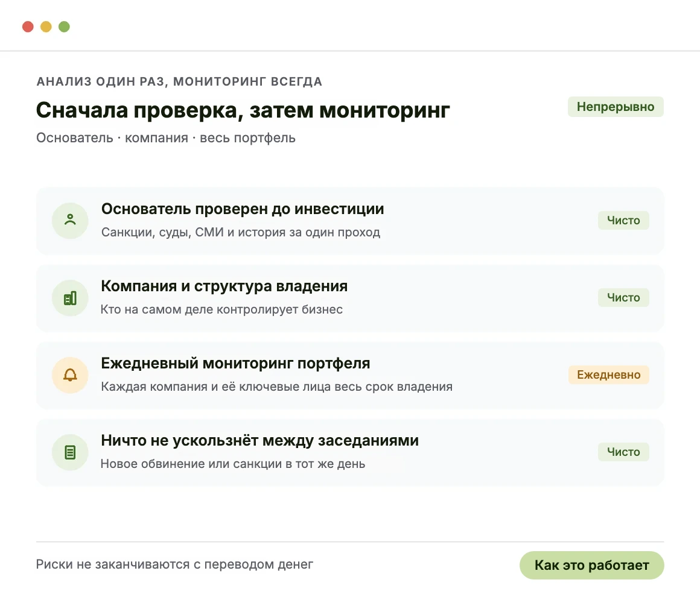700x603 pixels.
Task: Maximize the window with the green button
Action: tap(65, 27)
